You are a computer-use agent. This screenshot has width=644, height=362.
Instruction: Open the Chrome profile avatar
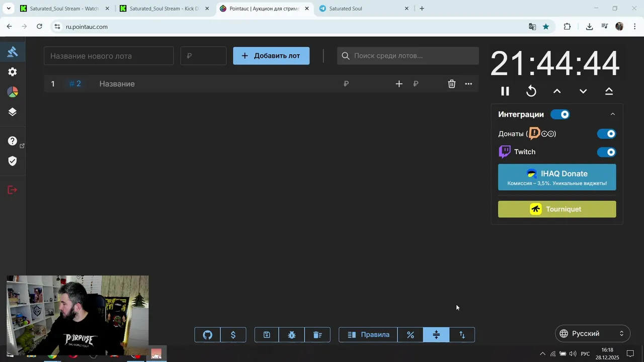tap(619, 27)
